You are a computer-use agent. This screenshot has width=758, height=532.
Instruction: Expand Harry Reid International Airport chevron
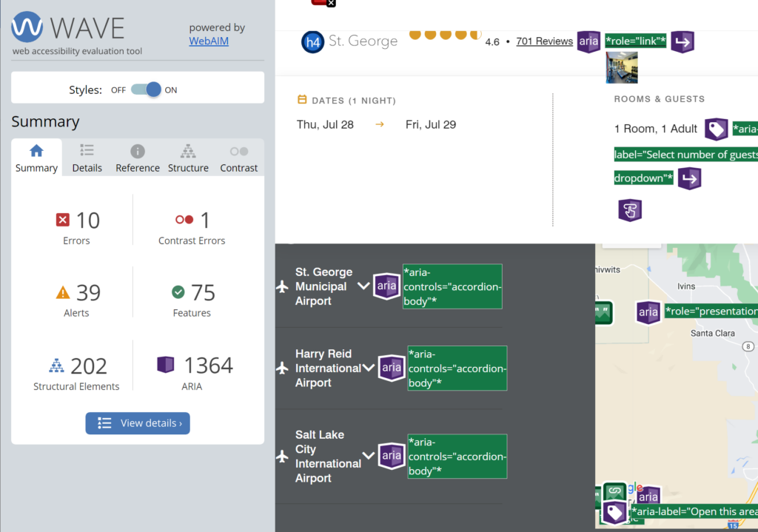pyautogui.click(x=369, y=368)
